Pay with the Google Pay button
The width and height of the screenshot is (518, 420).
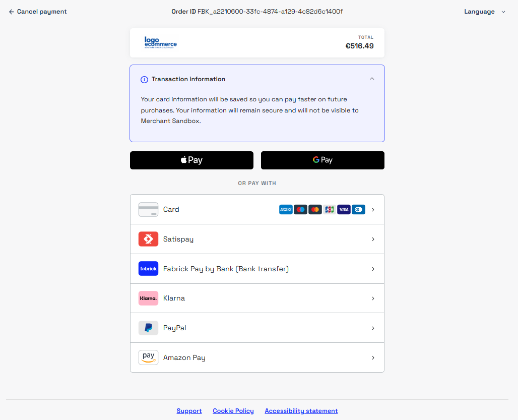pyautogui.click(x=323, y=160)
